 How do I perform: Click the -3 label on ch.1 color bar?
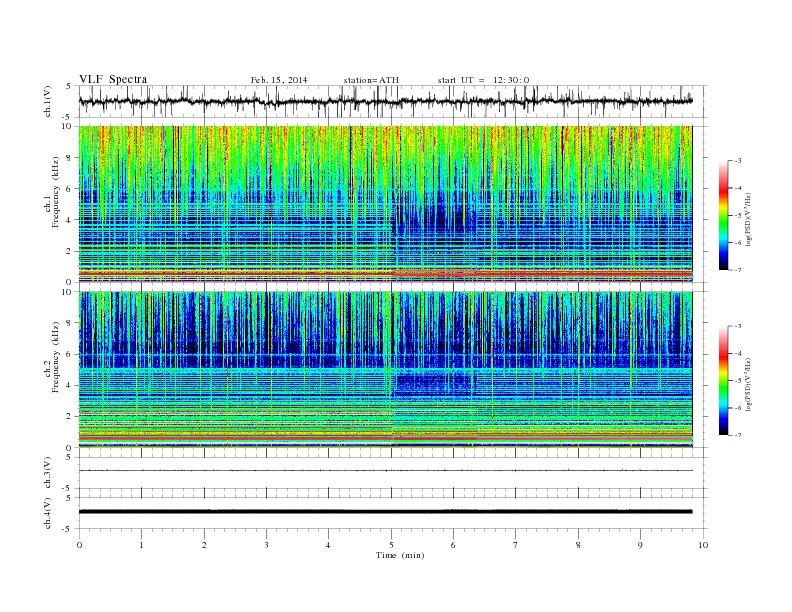[x=738, y=161]
